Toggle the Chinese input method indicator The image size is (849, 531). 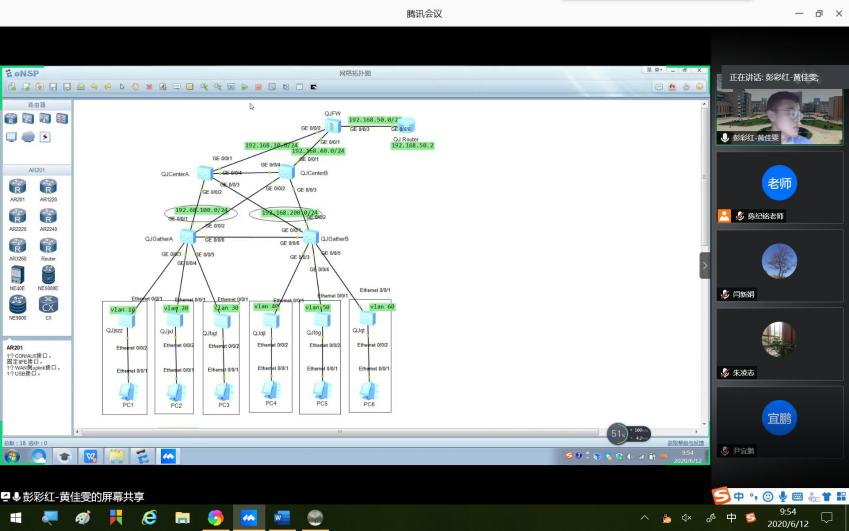(x=732, y=518)
